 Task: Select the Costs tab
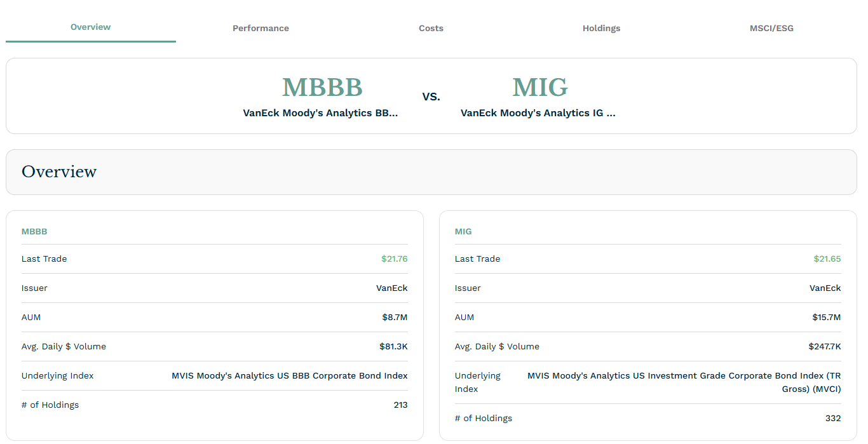[x=431, y=29]
